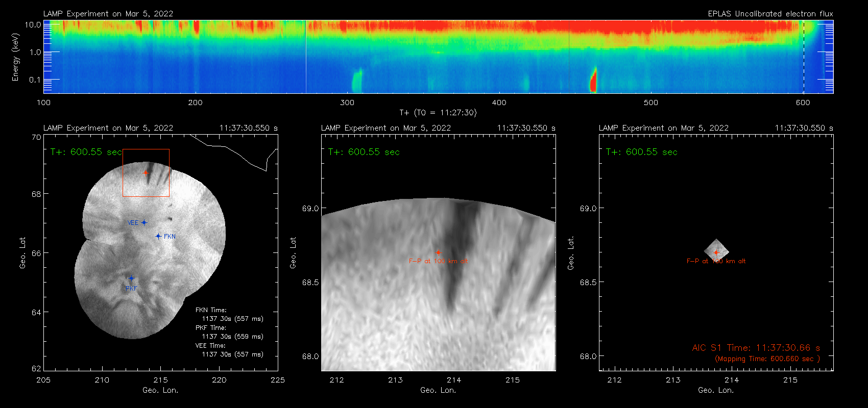Screen dimensions: 868x408
Task: Click the 68.5 latitude tick of zoomed aurora panel
Action: [310, 282]
